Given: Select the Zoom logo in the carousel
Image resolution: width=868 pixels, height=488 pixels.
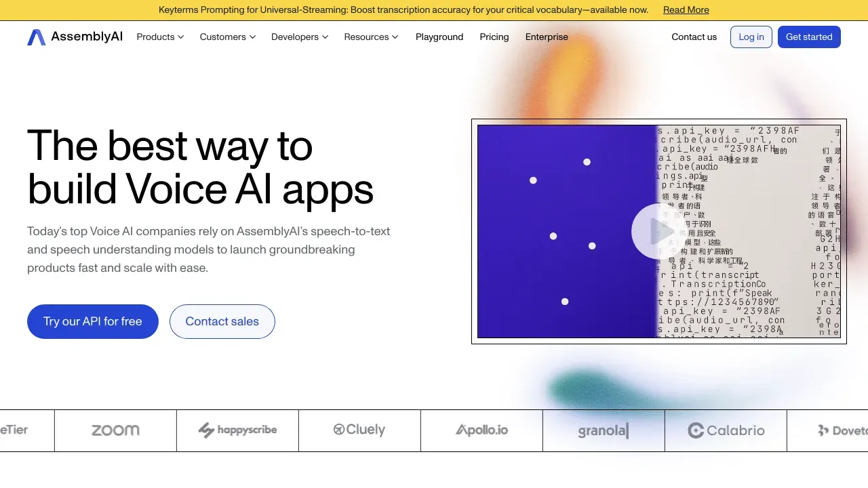Looking at the screenshot, I should click(x=115, y=430).
